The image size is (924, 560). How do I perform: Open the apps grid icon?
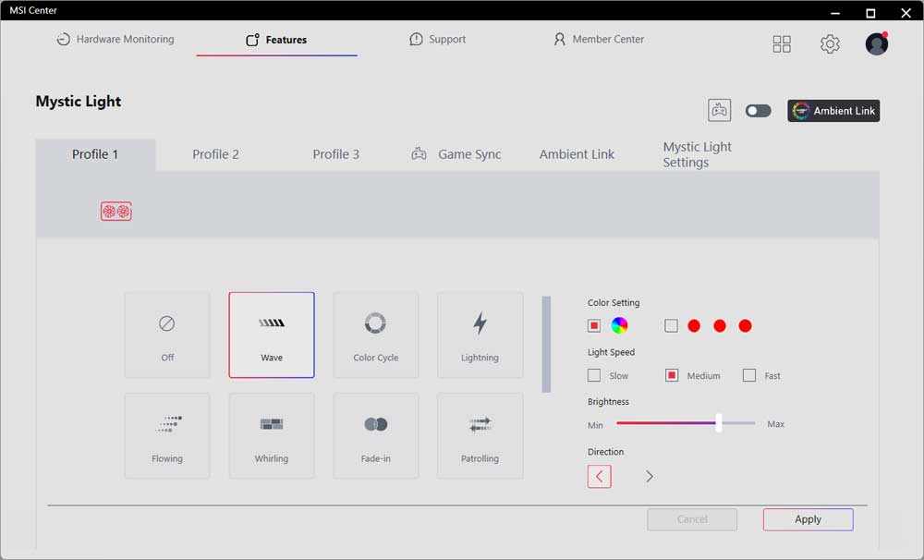click(x=782, y=43)
